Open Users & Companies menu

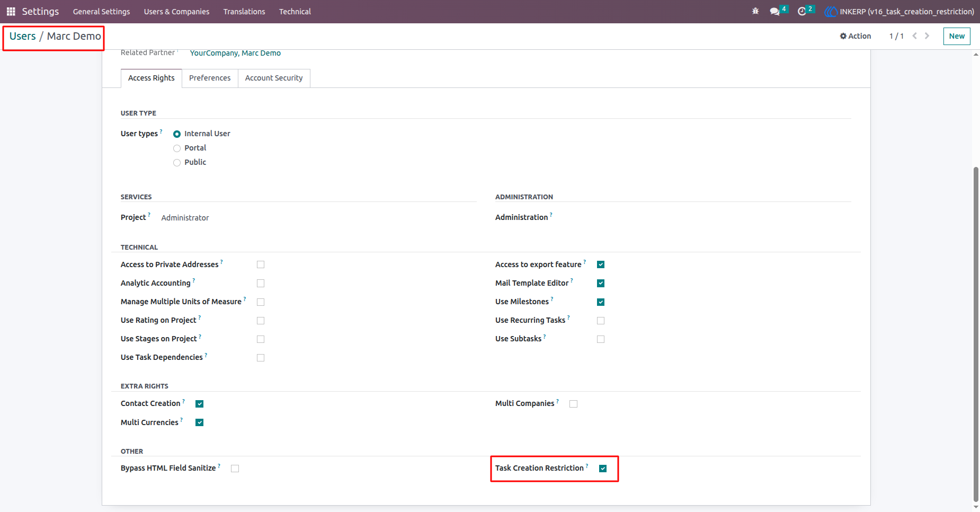click(x=176, y=12)
